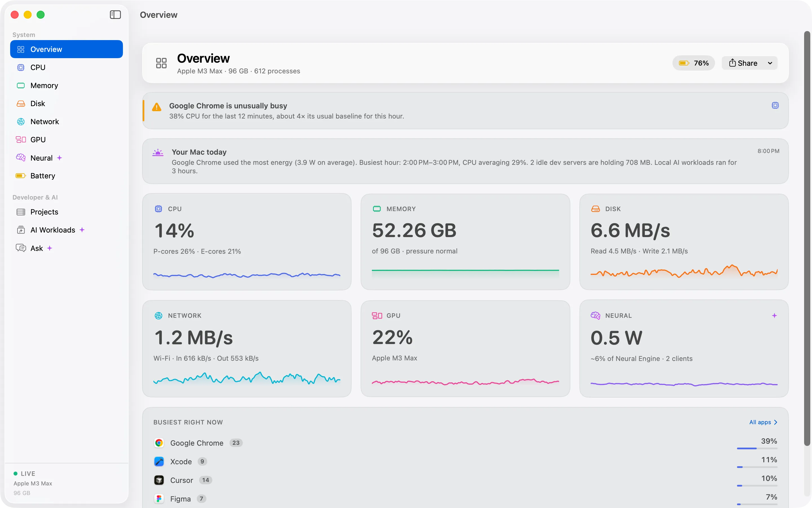Click the GPU card icon

coord(377,316)
